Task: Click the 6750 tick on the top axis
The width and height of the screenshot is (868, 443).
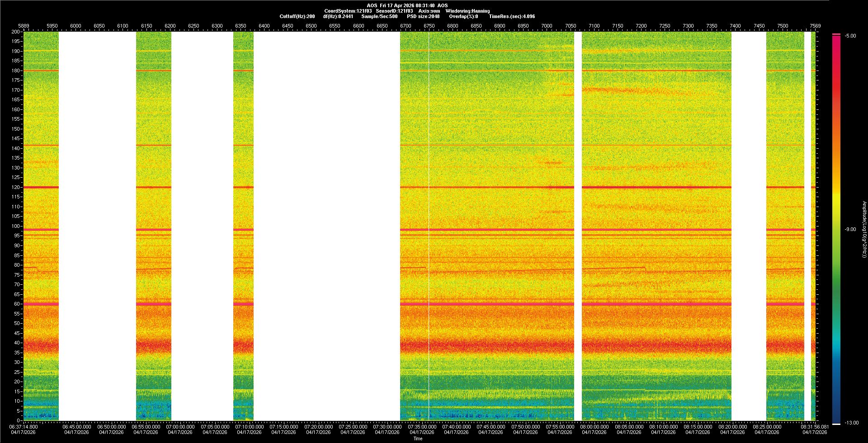Action: coord(429,26)
